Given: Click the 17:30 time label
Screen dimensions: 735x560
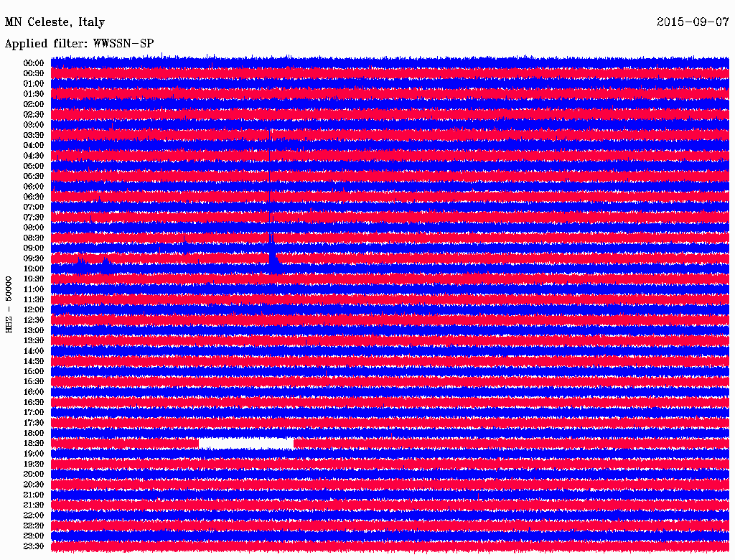Looking at the screenshot, I should 34,423.
